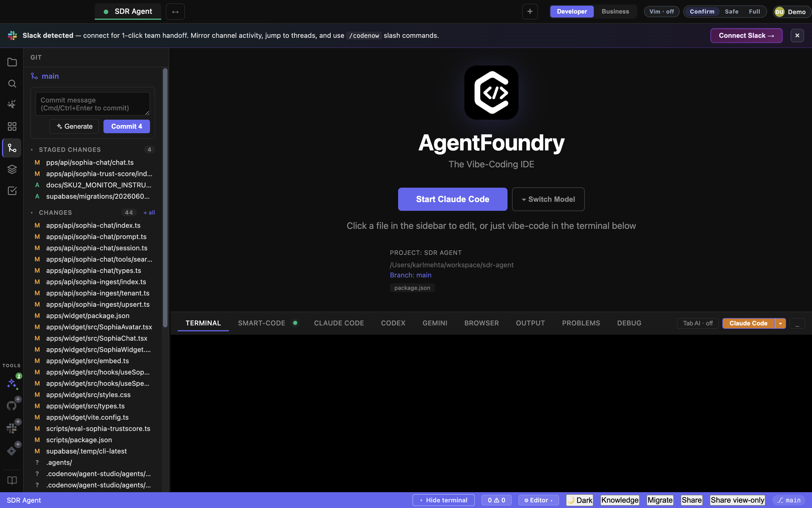Click the A status icon for docs/SKU2_MONITOR_INSTRU
The image size is (812, 508).
pyautogui.click(x=37, y=185)
